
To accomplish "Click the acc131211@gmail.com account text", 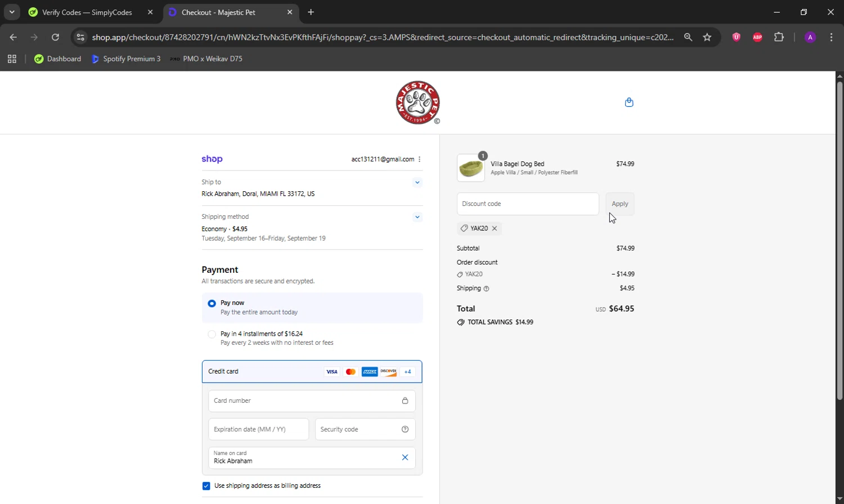I will point(383,159).
